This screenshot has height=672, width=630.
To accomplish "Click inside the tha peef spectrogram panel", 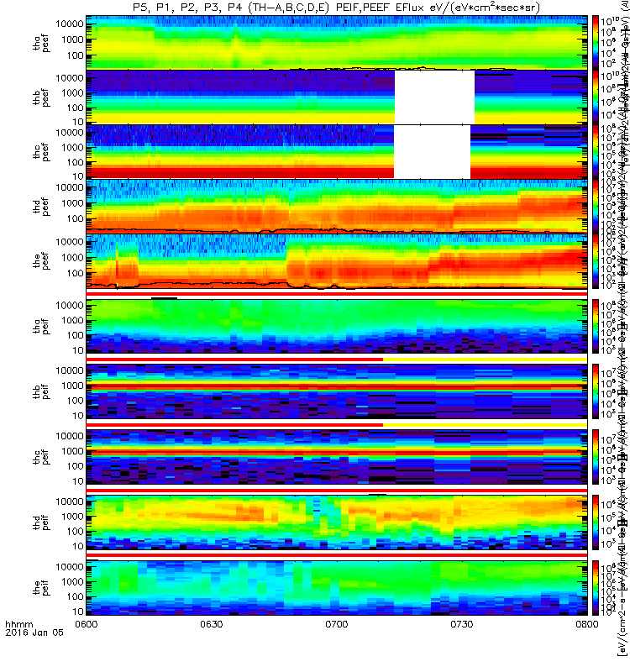I will click(x=337, y=43).
